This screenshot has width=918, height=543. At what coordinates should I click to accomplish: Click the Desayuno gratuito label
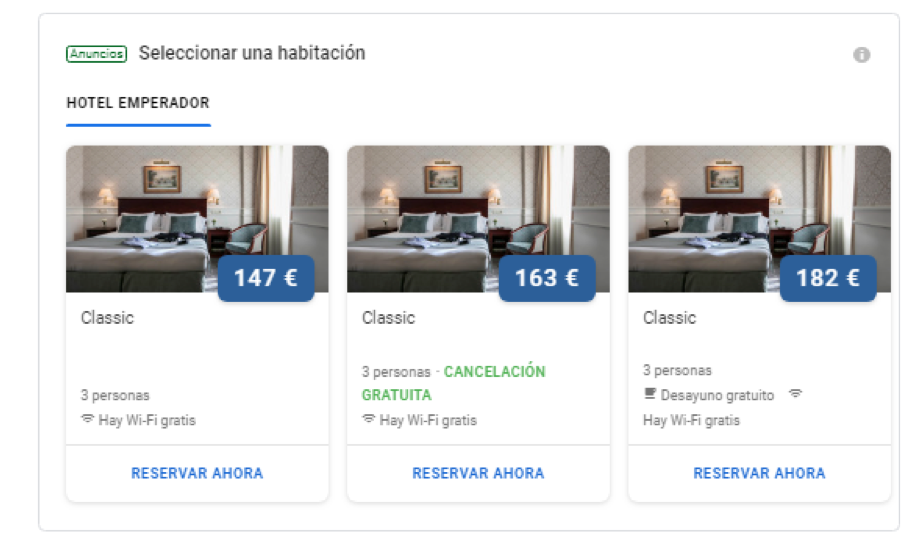(x=717, y=395)
